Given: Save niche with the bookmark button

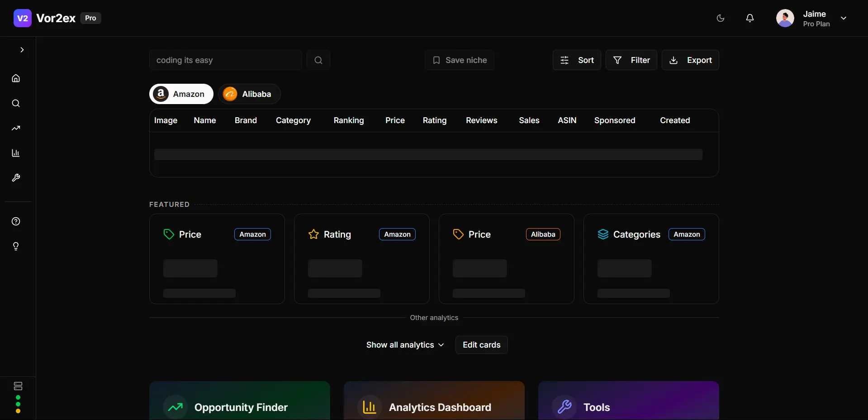Looking at the screenshot, I should pyautogui.click(x=460, y=60).
